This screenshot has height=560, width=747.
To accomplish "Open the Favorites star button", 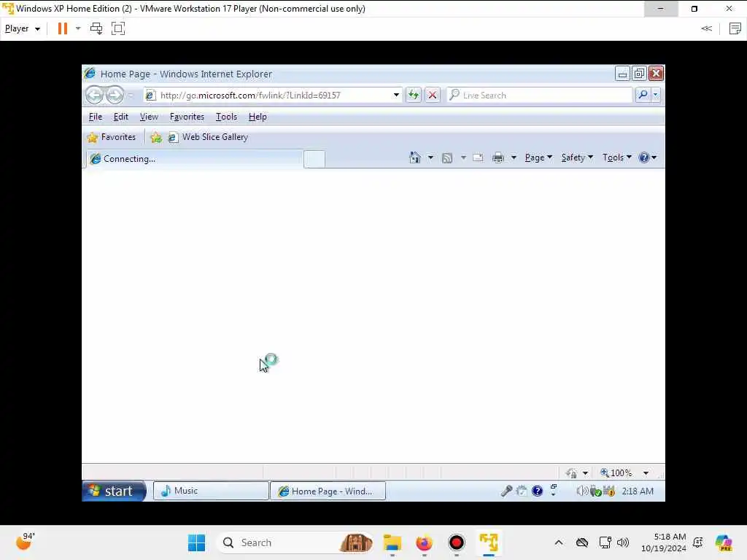I will [x=112, y=137].
